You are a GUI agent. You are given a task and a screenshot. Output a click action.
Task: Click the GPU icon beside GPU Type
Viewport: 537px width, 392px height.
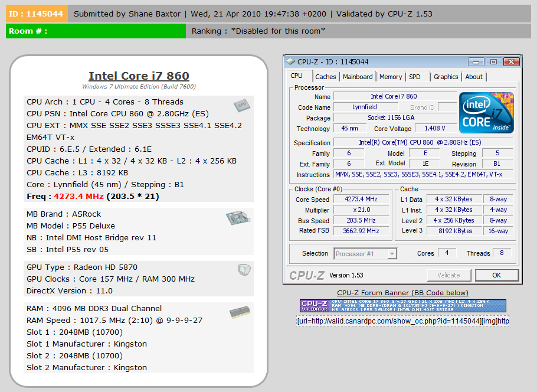[244, 270]
